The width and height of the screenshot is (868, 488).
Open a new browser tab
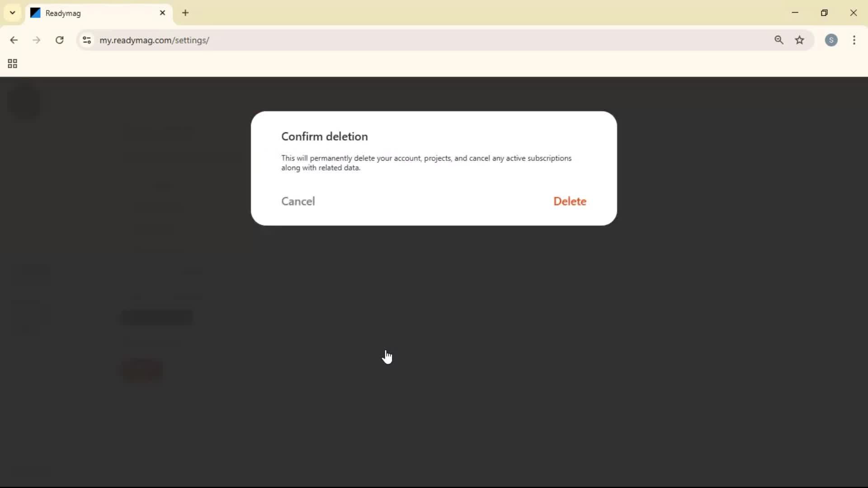pyautogui.click(x=185, y=13)
